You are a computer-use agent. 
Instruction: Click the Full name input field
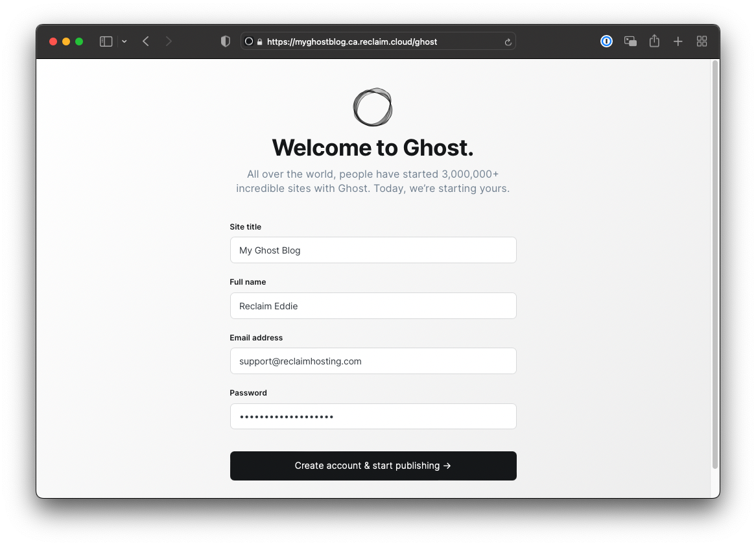[373, 306]
